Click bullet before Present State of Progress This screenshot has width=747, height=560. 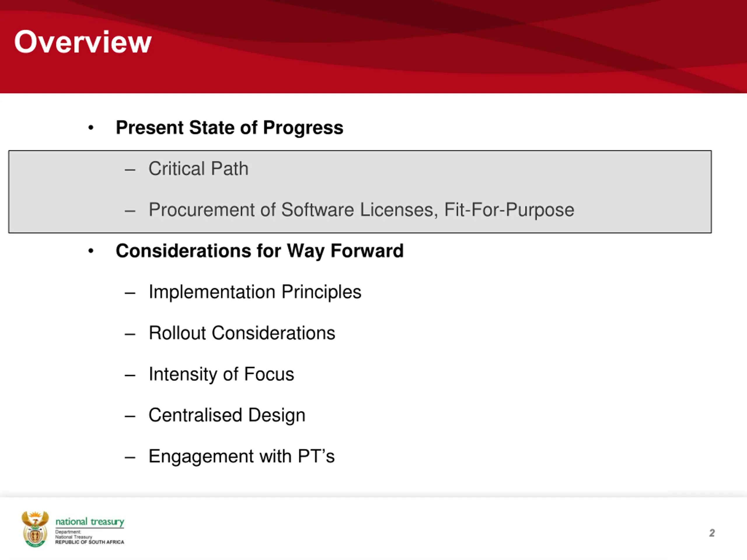tap(90, 128)
